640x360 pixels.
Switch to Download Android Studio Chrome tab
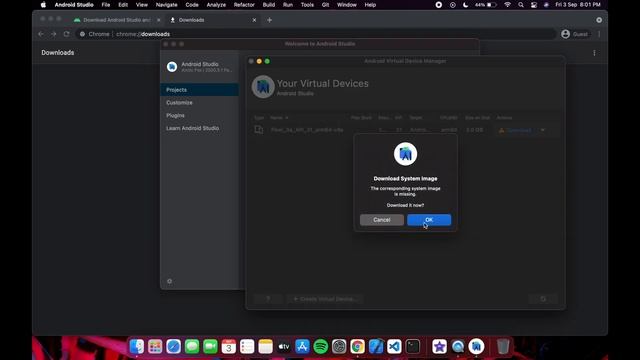(116, 20)
